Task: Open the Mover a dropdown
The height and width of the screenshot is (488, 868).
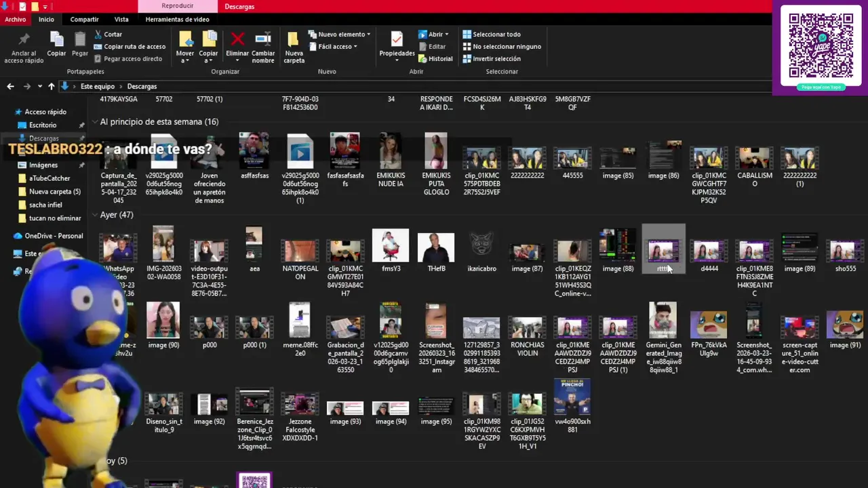Action: (185, 47)
